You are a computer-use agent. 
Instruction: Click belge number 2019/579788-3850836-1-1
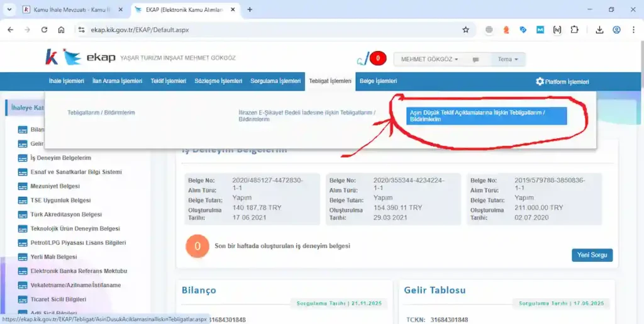pos(550,184)
